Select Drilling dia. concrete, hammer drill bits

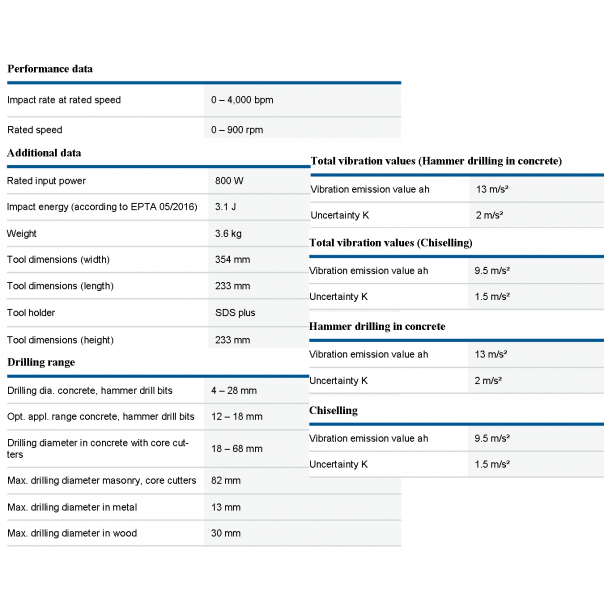90,391
